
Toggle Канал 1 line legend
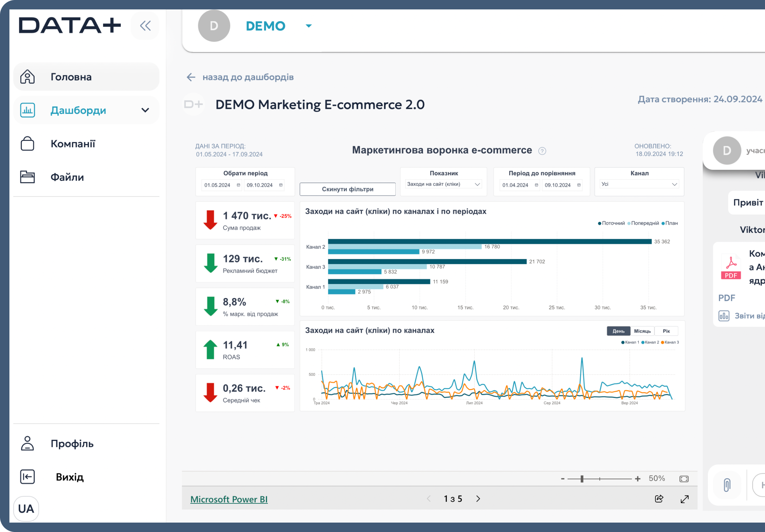pos(630,342)
